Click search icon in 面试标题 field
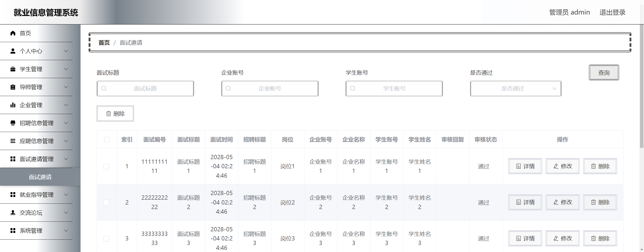Screen dimensions: 644x252 point(104,88)
